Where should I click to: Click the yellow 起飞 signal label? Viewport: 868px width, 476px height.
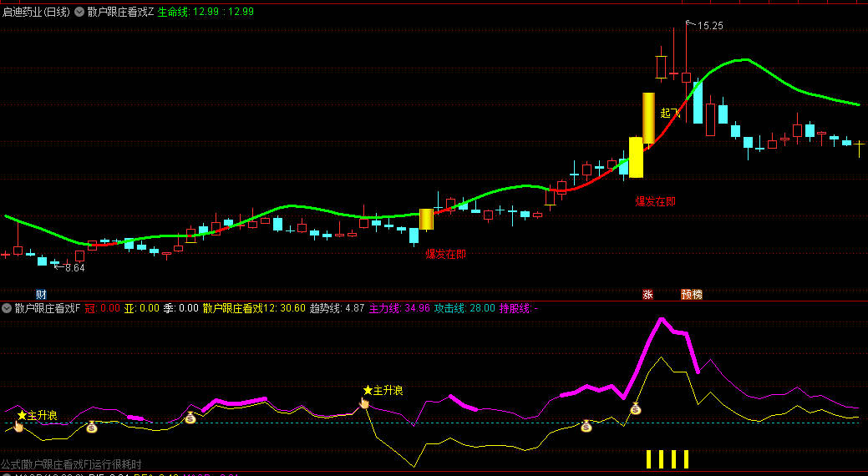tap(670, 113)
